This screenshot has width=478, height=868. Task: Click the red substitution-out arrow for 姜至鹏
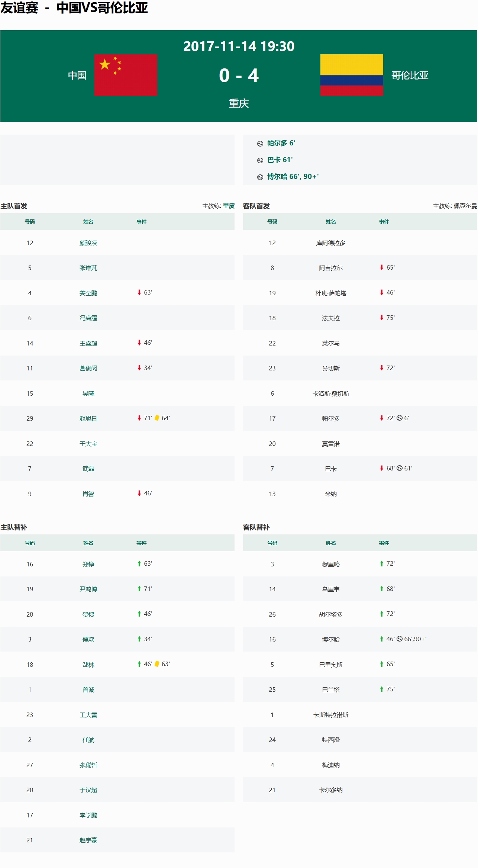point(139,293)
